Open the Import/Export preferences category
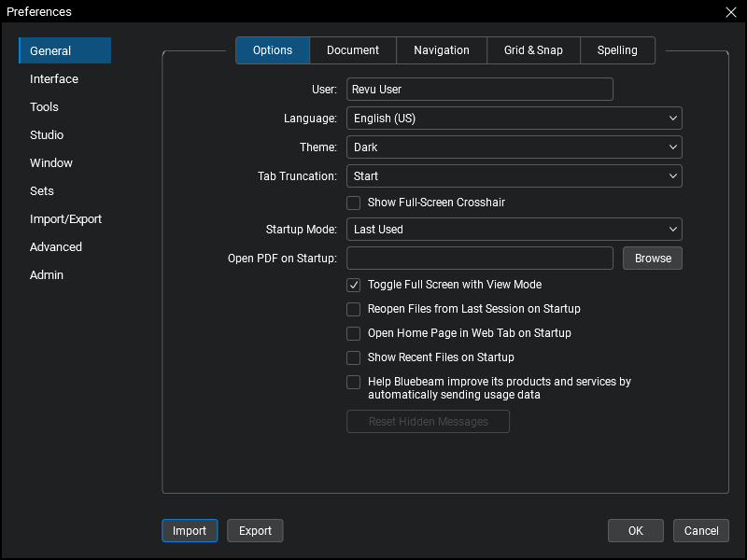 point(65,219)
